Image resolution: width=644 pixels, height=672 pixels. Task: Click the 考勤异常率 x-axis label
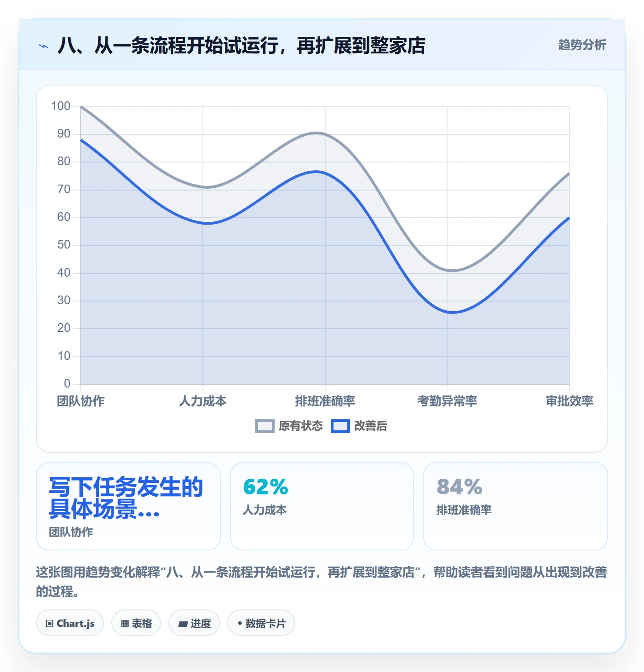(447, 401)
